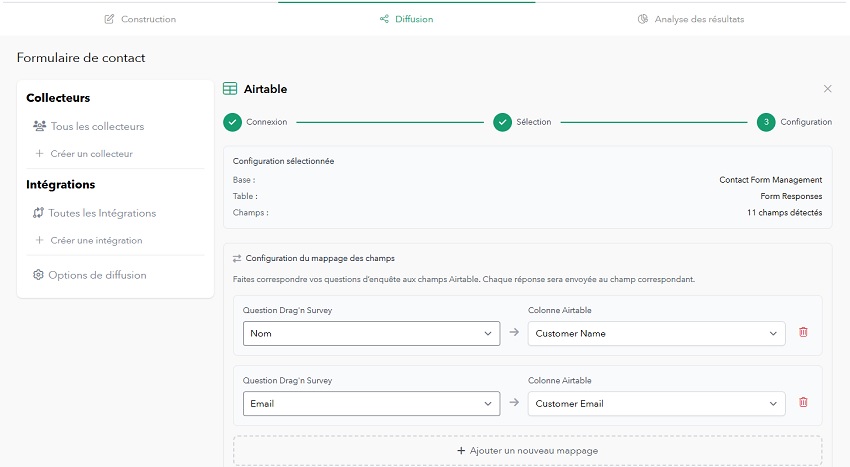Click the Collecteurs section heading
This screenshot has height=467, width=850.
(58, 98)
